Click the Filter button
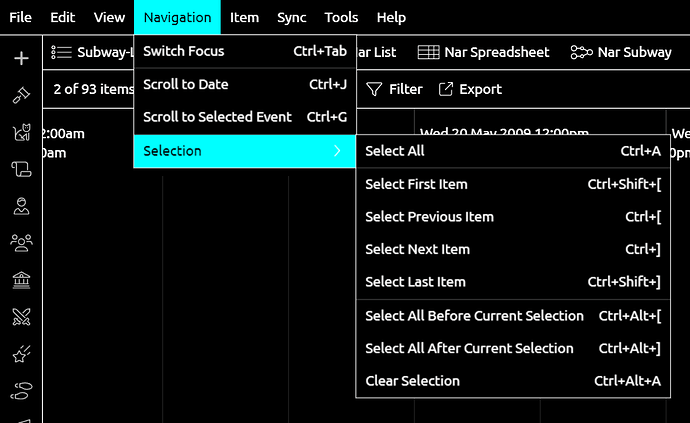The height and width of the screenshot is (423, 690). (395, 89)
